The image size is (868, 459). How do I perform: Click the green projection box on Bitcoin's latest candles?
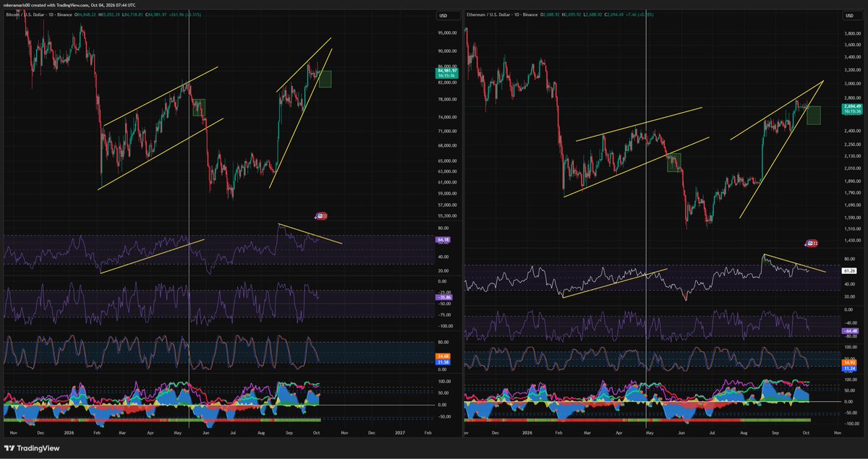pos(325,79)
